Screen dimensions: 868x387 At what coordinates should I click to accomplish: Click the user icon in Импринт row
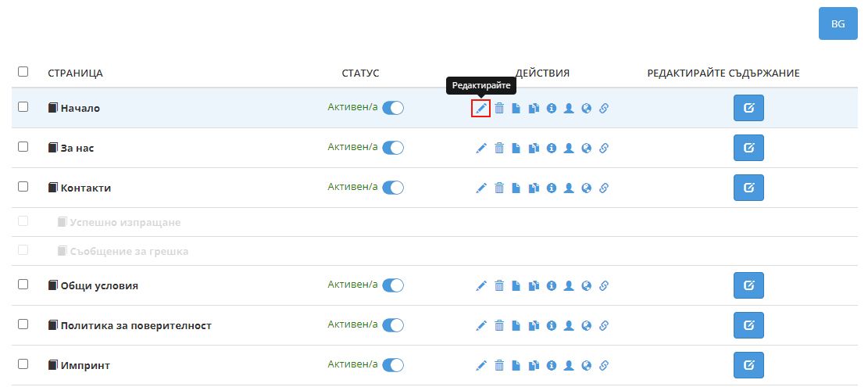click(569, 365)
